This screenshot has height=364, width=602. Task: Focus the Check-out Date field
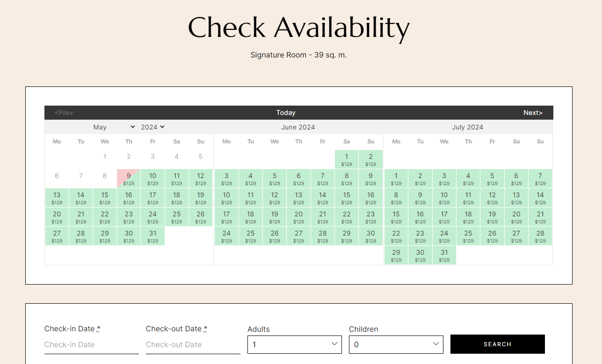tap(193, 345)
